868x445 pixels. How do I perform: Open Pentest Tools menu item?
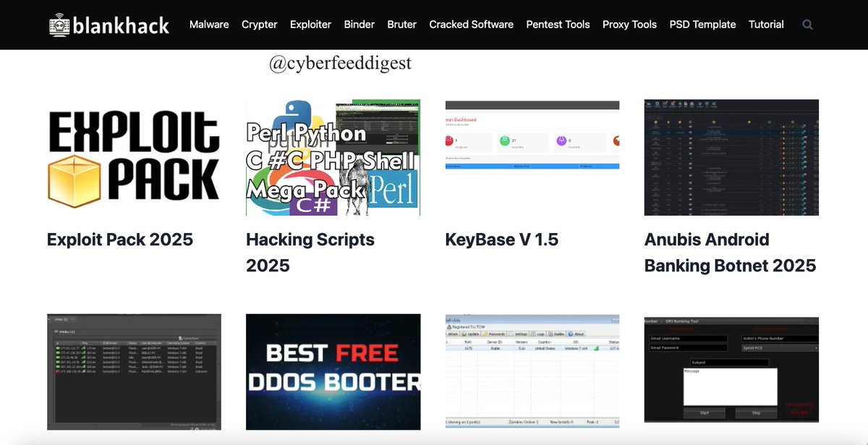(x=558, y=25)
